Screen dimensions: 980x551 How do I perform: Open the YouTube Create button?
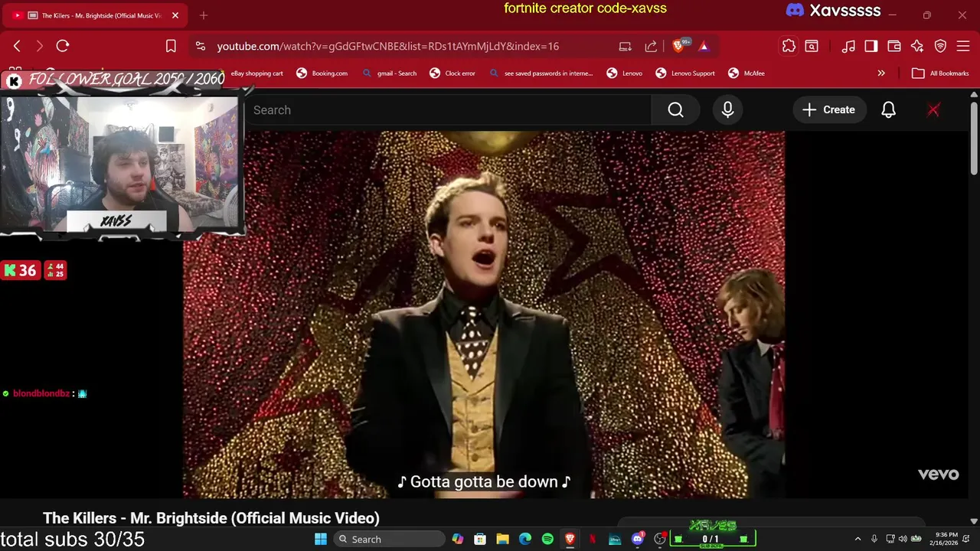828,109
